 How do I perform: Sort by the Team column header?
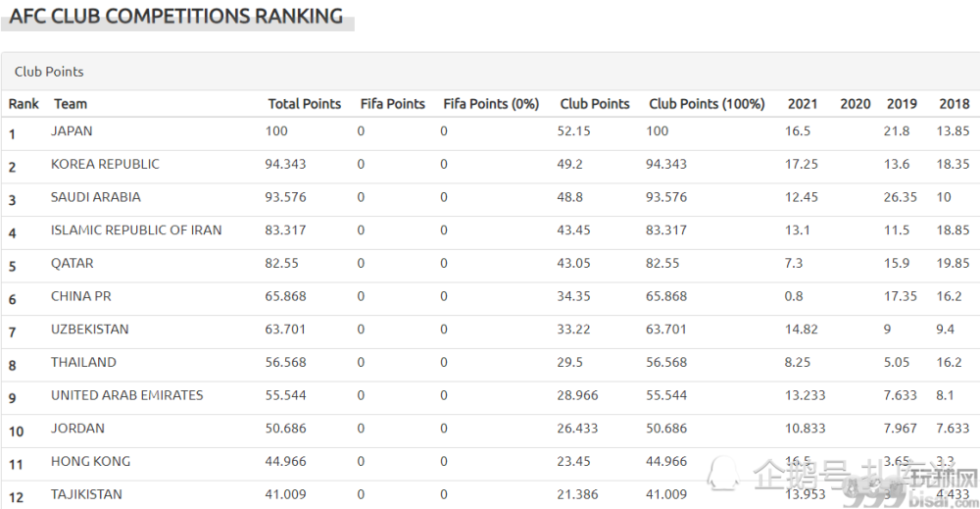(71, 104)
